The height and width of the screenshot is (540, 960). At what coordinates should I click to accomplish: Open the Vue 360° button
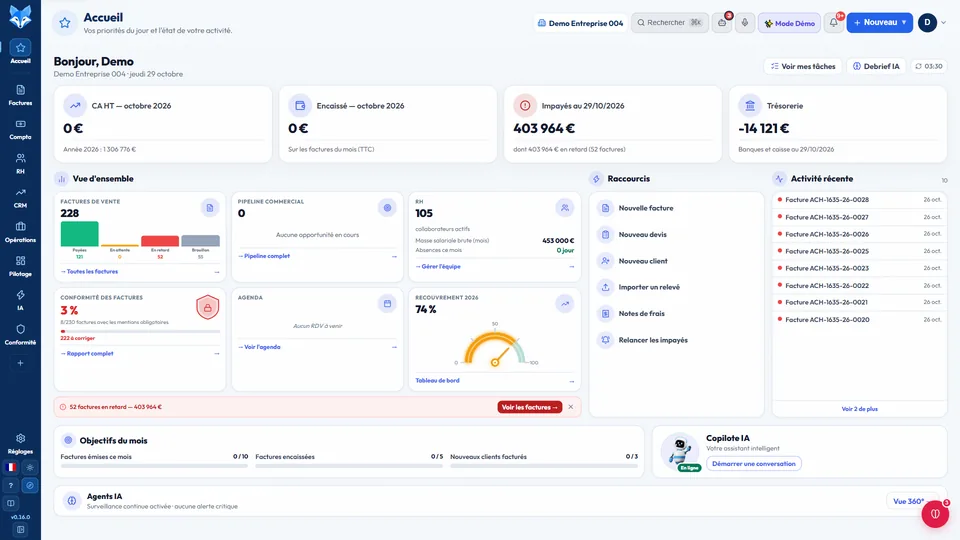[x=910, y=501]
